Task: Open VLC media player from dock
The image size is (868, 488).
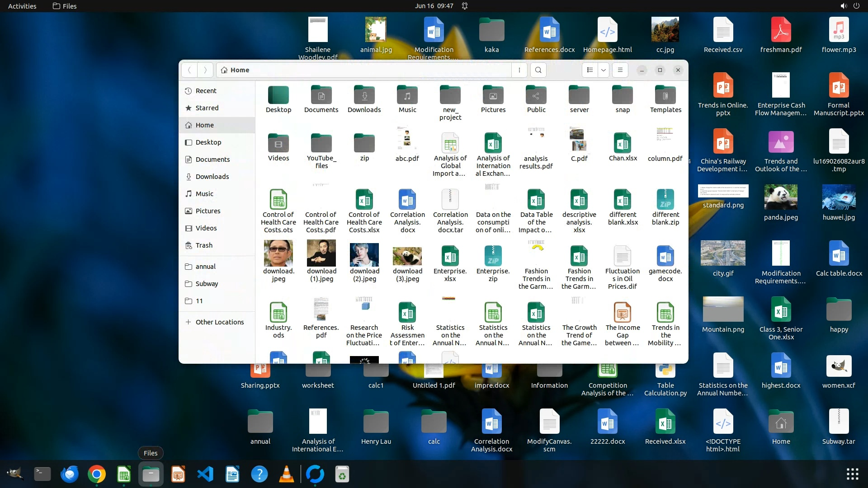Action: coord(287,474)
